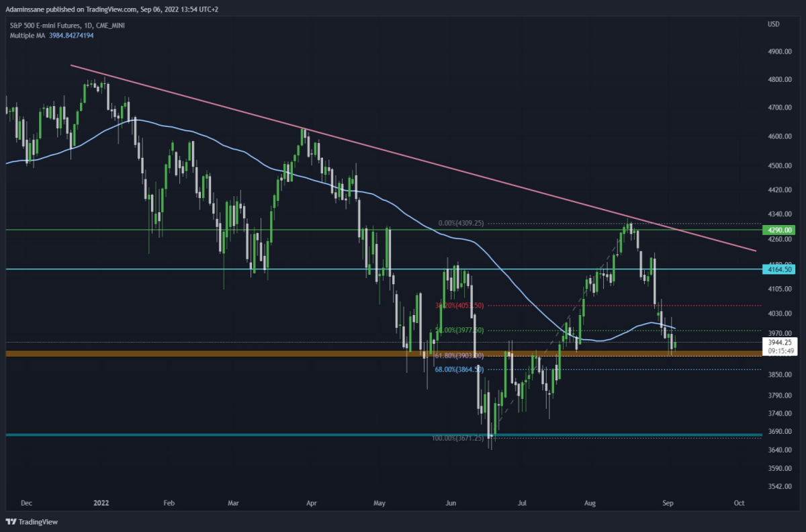Click the USD currency label
The width and height of the screenshot is (806, 532).
(773, 25)
